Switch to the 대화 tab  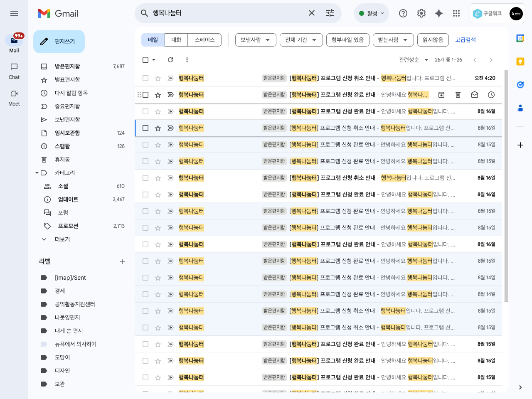click(x=176, y=40)
